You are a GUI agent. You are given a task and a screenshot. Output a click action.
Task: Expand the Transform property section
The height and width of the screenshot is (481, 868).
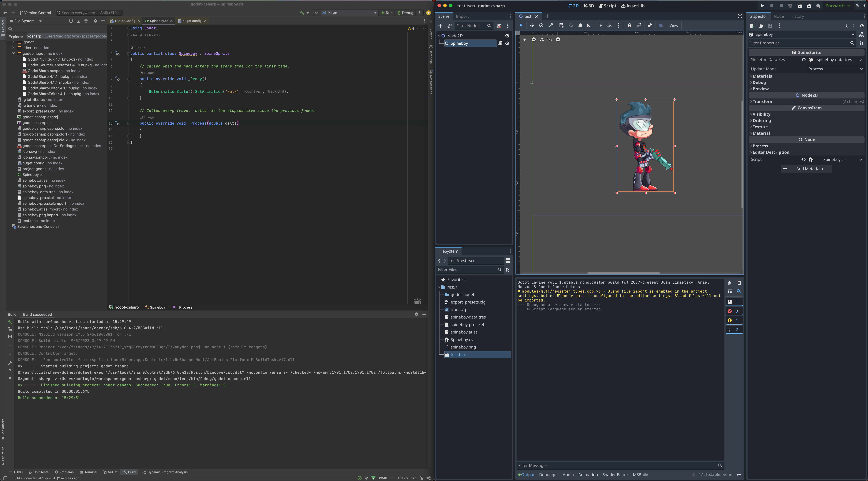763,101
